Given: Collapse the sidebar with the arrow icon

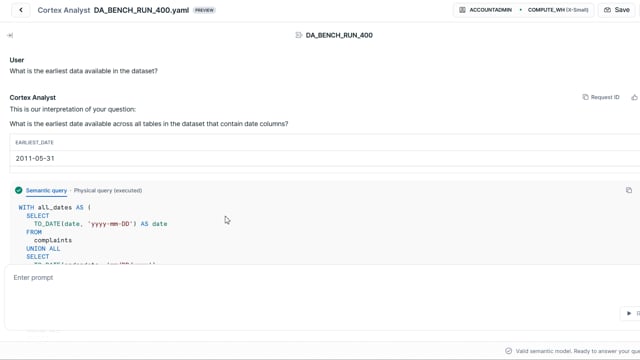Looking at the screenshot, I should coord(10,36).
